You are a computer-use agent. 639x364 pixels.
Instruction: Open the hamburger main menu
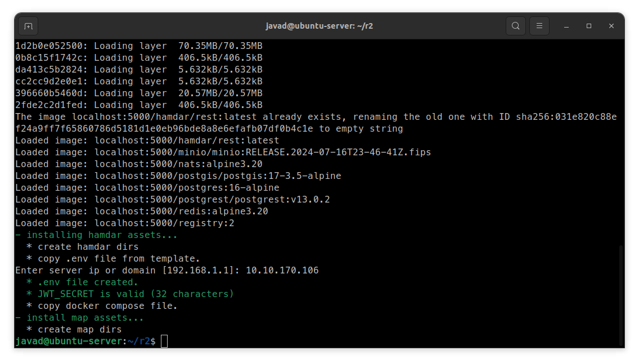(x=539, y=26)
